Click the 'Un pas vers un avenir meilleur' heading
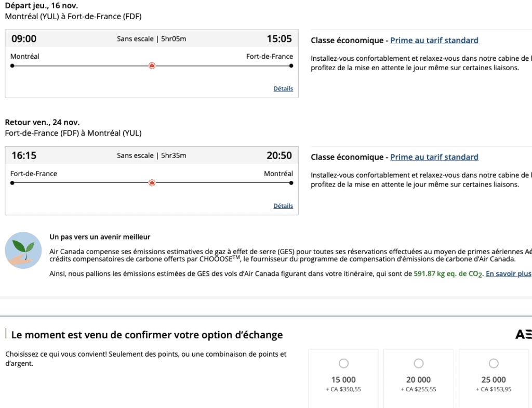Viewport: 532px width, 408px height. pos(100,237)
